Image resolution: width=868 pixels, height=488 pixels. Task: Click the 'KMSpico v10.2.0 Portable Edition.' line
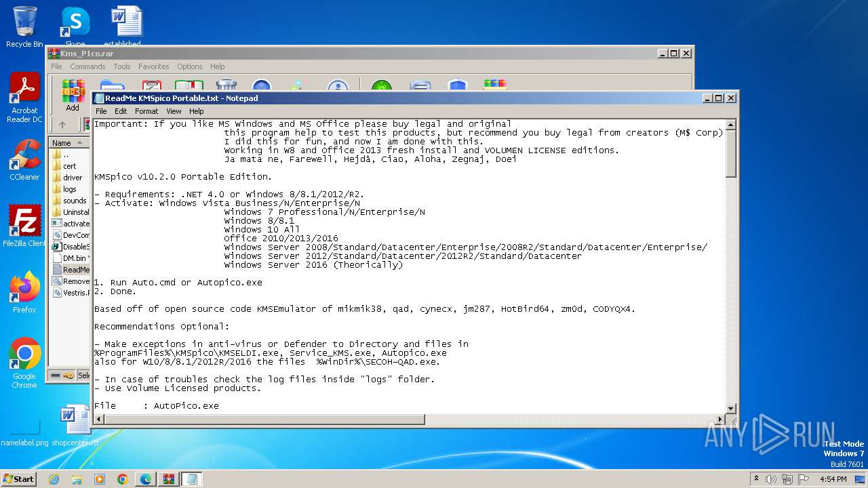(182, 177)
